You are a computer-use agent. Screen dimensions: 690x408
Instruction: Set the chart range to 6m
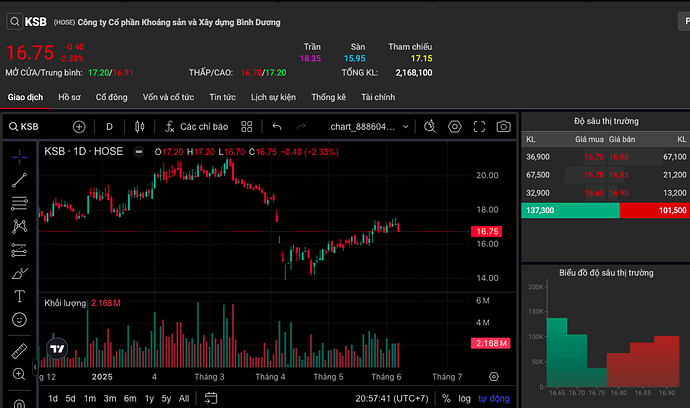click(x=129, y=399)
